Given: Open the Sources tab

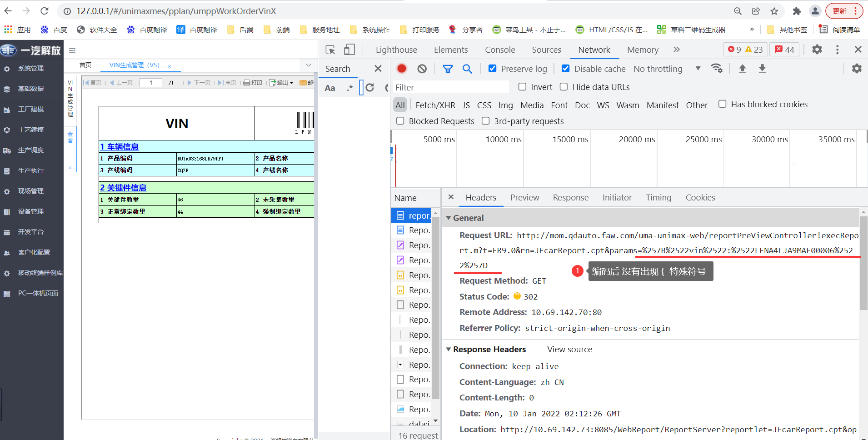Looking at the screenshot, I should 546,50.
